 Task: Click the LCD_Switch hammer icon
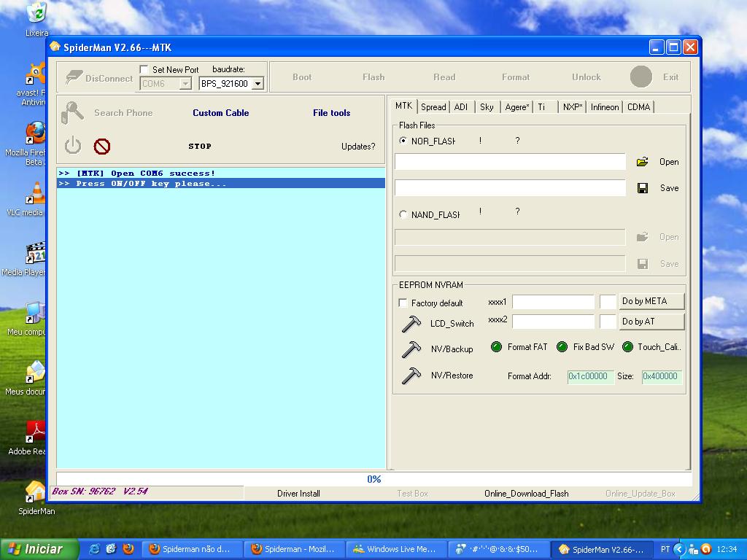(411, 324)
